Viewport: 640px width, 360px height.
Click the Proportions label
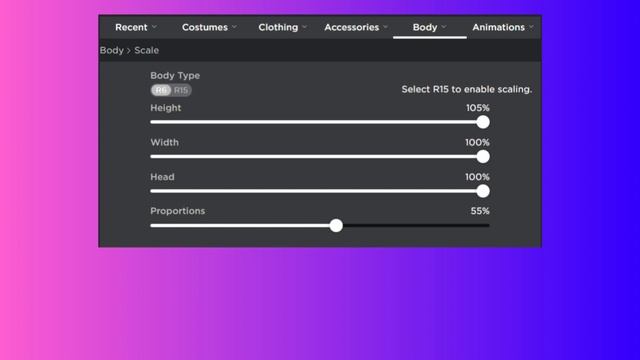tap(178, 211)
